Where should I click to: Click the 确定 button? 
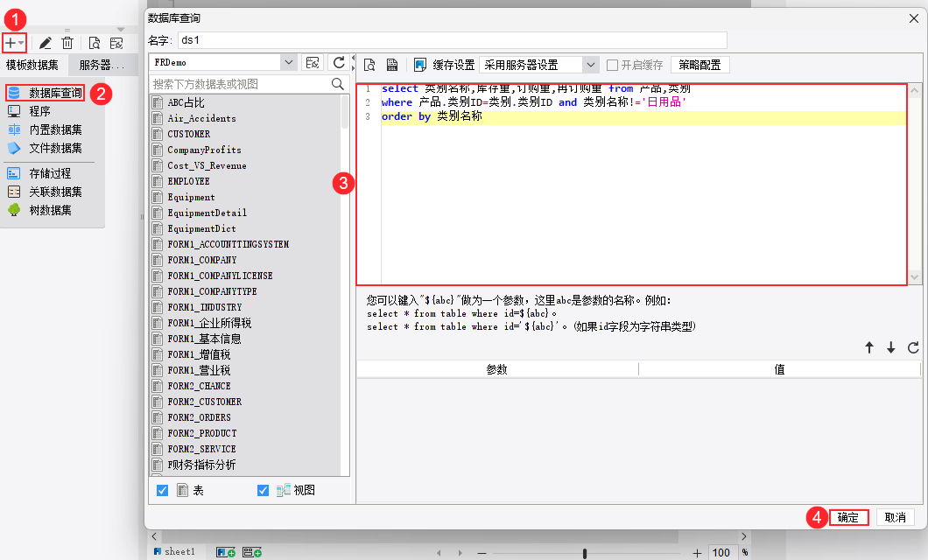click(x=848, y=517)
